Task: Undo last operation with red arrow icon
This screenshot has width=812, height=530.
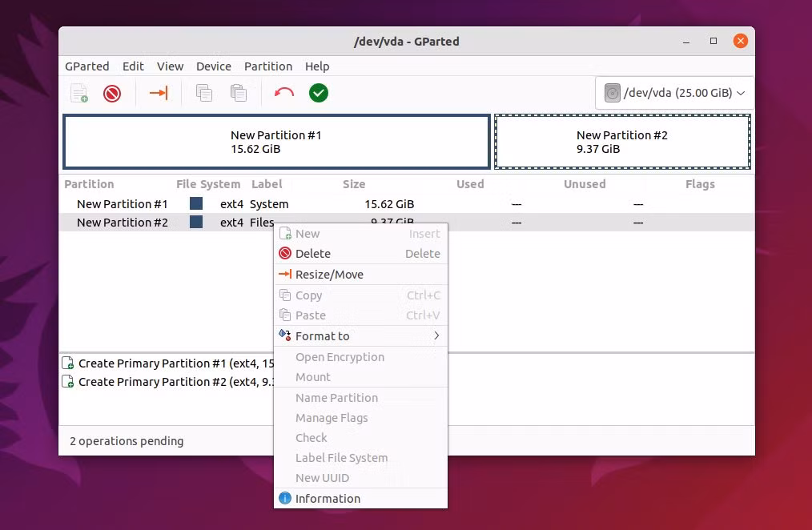Action: tap(283, 93)
